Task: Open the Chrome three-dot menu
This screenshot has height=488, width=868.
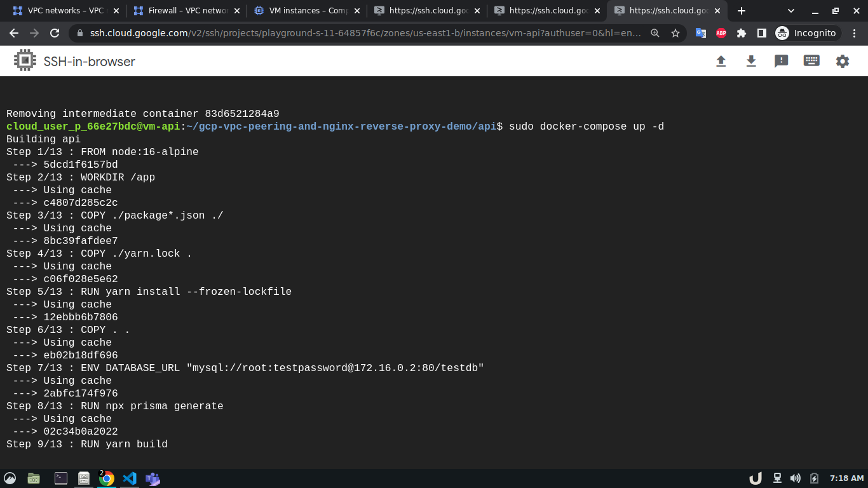Action: [855, 33]
